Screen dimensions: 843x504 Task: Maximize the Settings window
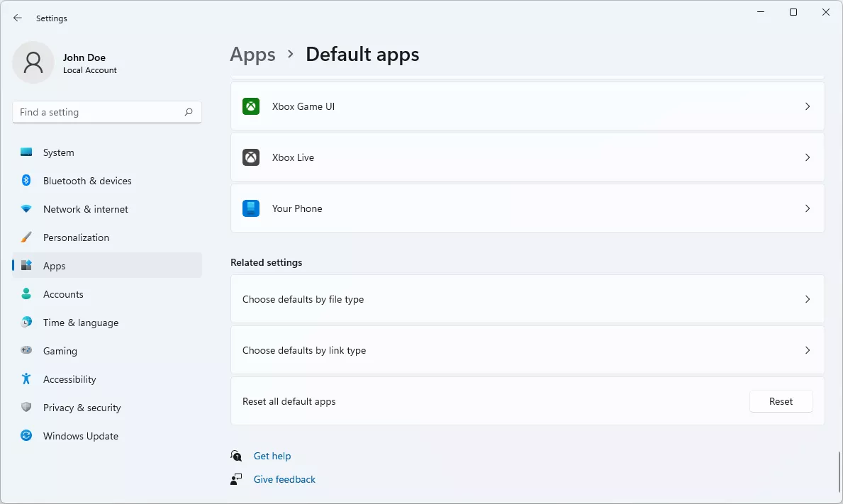793,12
